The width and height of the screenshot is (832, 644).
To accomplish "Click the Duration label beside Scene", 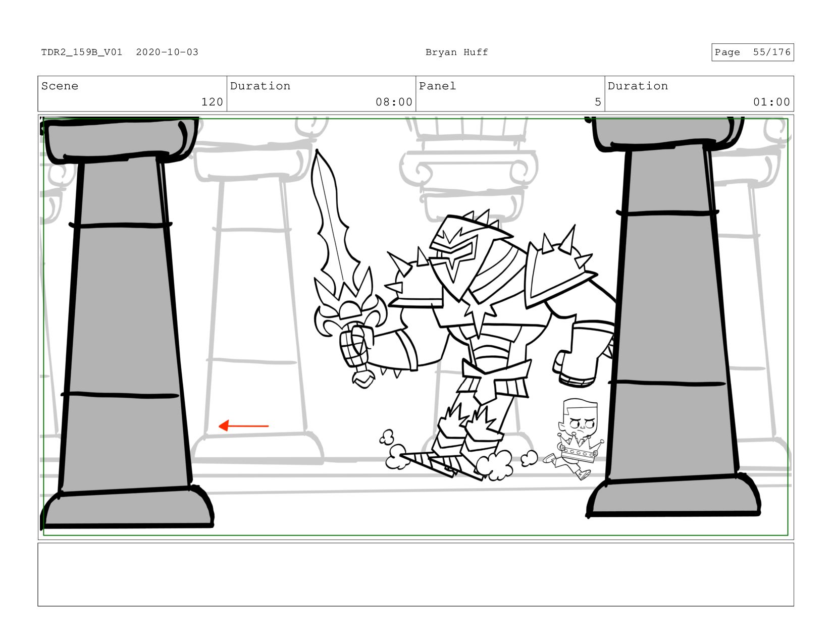I will point(260,86).
